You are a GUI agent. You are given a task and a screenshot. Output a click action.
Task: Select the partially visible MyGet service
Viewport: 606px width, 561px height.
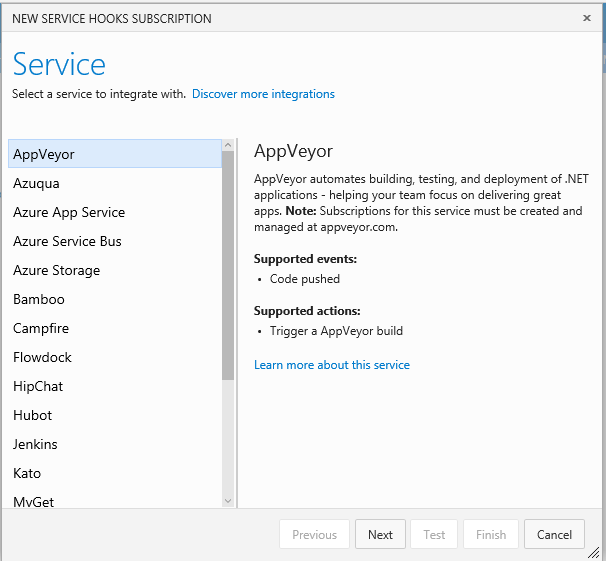pyautogui.click(x=115, y=500)
